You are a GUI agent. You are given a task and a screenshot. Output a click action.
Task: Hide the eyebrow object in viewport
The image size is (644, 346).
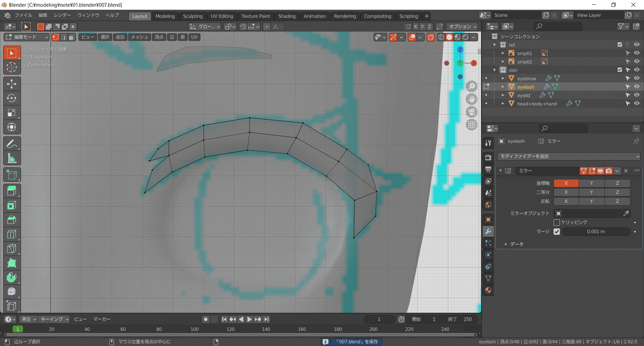tap(636, 78)
